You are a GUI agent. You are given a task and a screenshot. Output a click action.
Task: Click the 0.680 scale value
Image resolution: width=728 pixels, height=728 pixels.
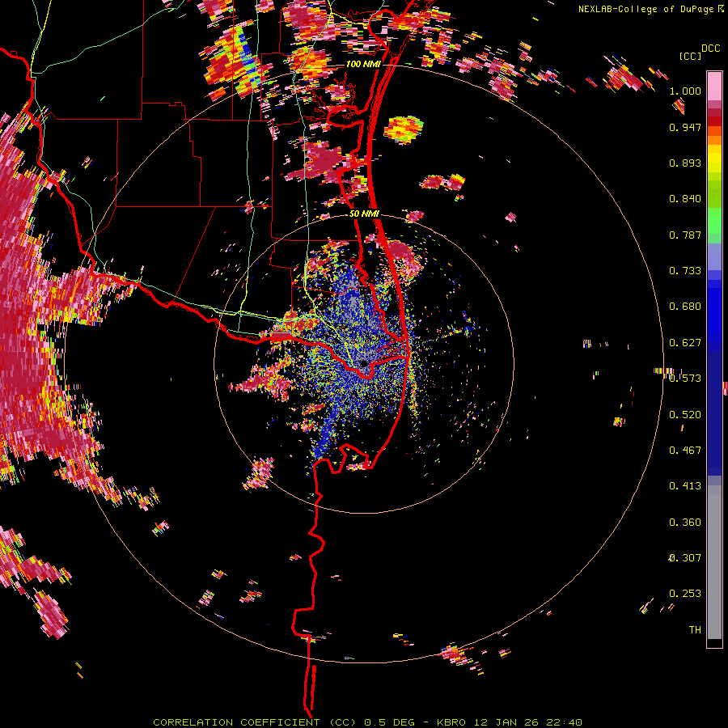click(x=685, y=307)
